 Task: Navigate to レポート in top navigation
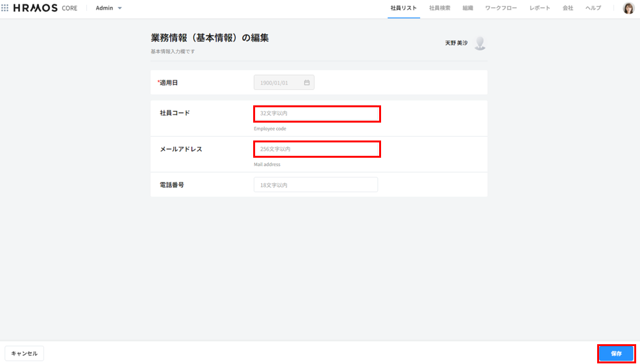tap(540, 8)
